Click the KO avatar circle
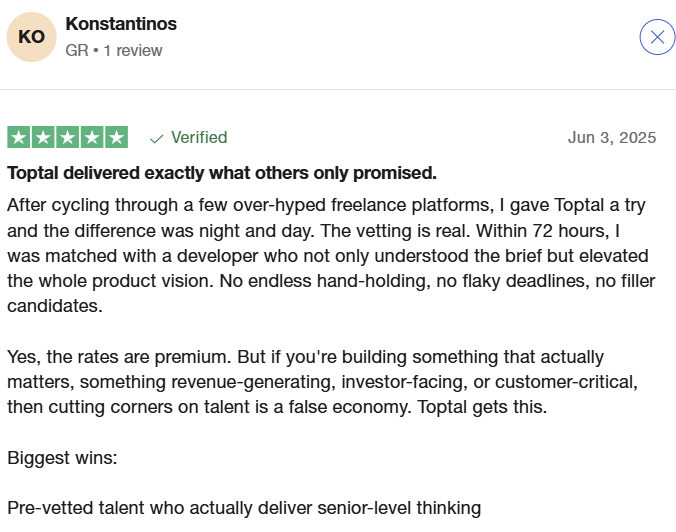 click(31, 37)
